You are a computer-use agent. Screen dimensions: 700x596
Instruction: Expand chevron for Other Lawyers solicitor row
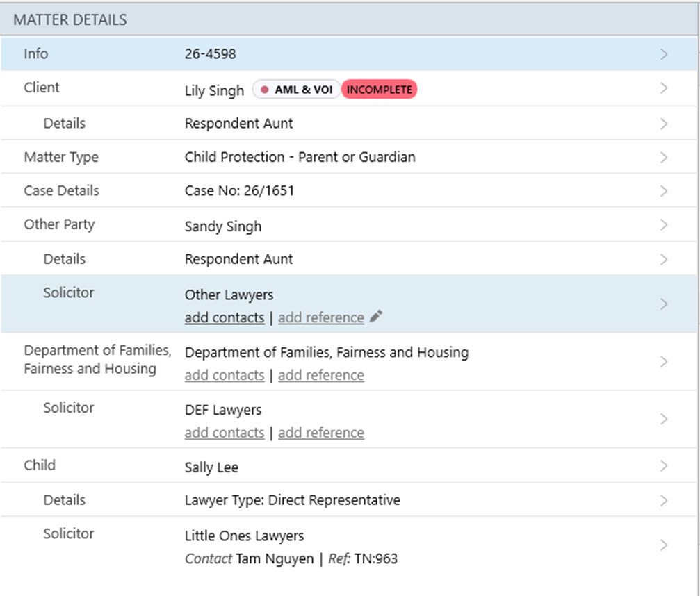coord(664,304)
